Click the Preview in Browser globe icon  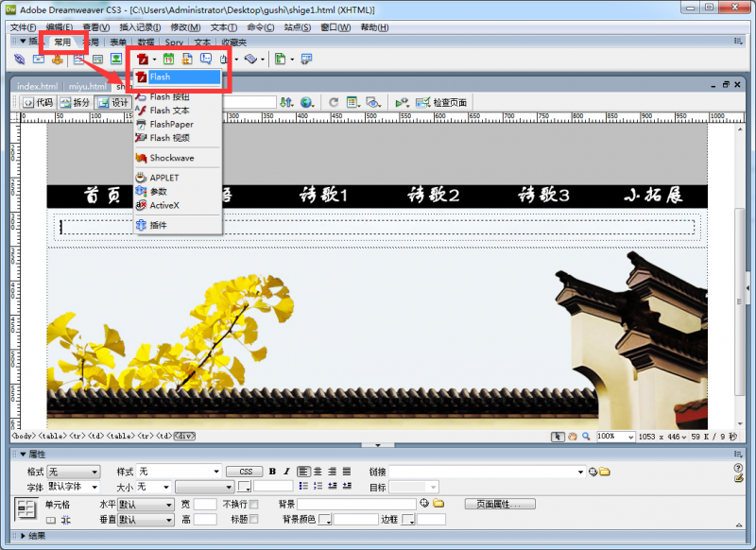click(306, 102)
